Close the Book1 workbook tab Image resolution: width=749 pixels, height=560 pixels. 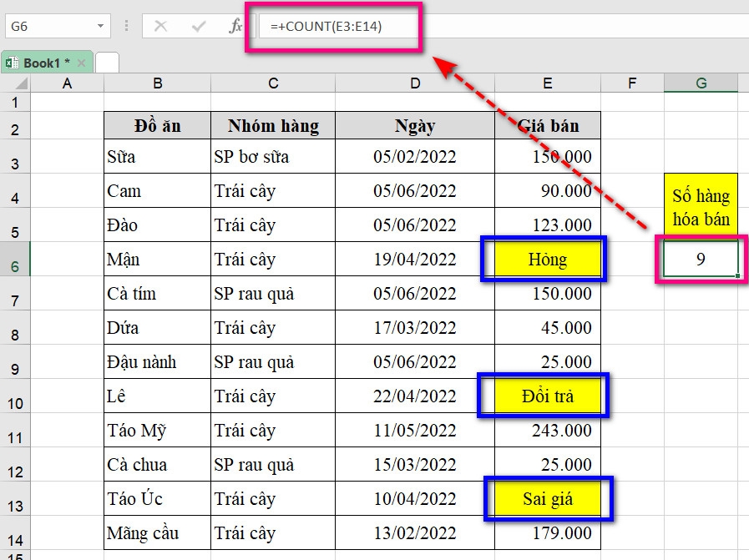[80, 62]
